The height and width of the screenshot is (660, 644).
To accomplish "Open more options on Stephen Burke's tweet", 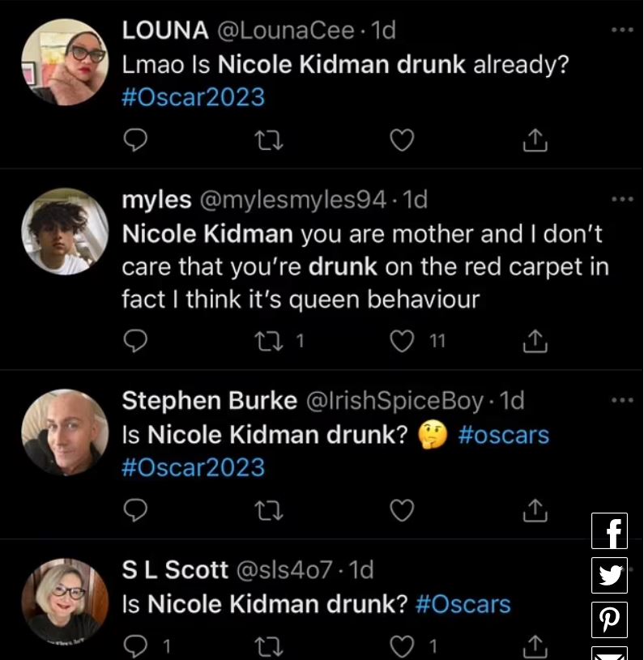I will pos(622,400).
